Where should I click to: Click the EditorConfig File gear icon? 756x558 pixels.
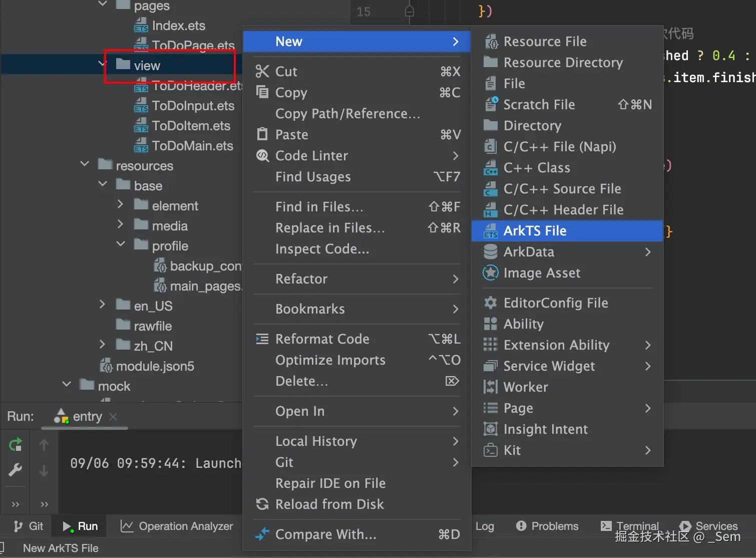tap(491, 303)
